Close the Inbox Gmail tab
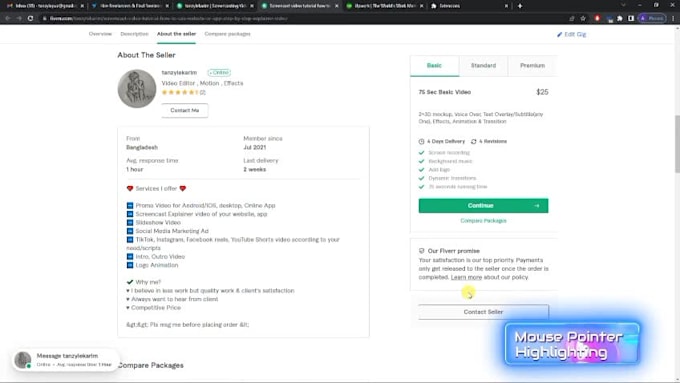The height and width of the screenshot is (383, 680). pyautogui.click(x=82, y=6)
